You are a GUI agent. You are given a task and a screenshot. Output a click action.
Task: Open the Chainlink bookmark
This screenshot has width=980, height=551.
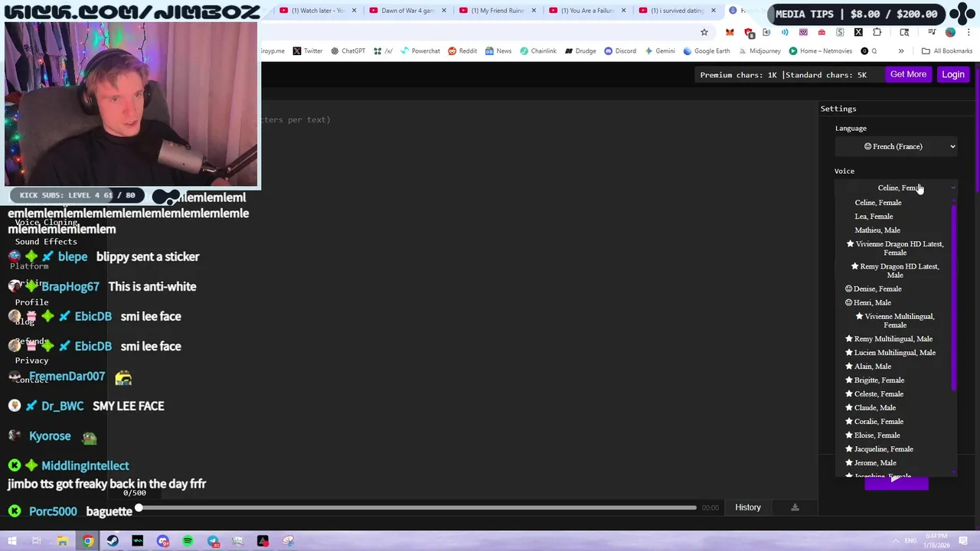pos(538,51)
